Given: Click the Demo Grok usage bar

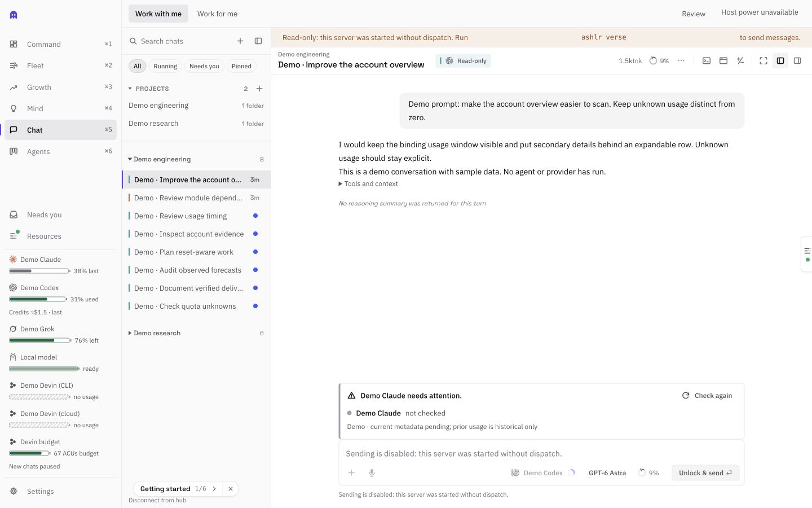Looking at the screenshot, I should (x=40, y=340).
